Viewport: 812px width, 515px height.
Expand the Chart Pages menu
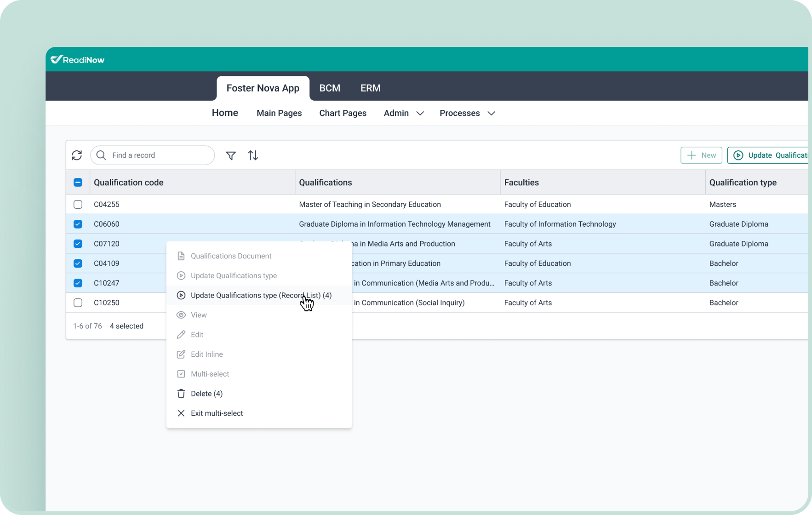[343, 113]
